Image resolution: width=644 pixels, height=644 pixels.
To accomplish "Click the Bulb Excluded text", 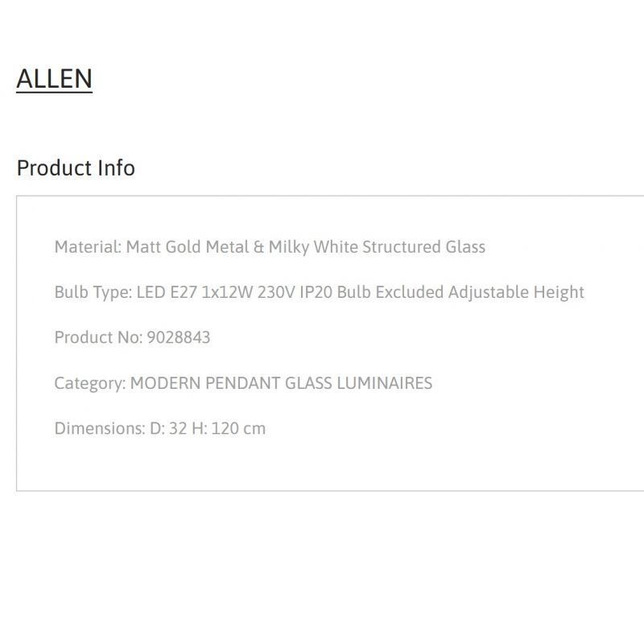I will click(x=390, y=292).
